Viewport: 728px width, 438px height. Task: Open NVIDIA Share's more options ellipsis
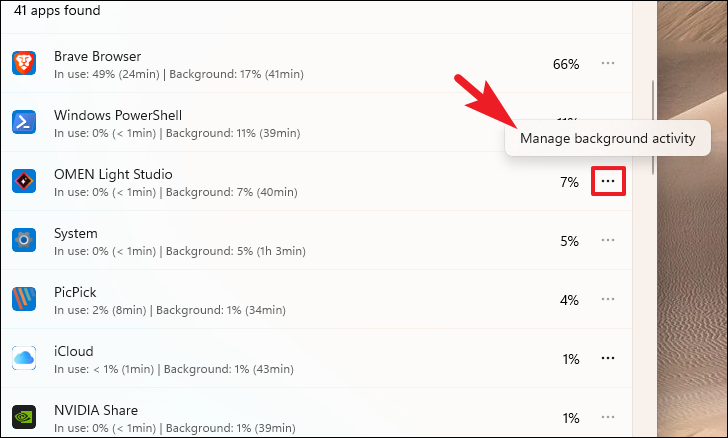pos(608,417)
